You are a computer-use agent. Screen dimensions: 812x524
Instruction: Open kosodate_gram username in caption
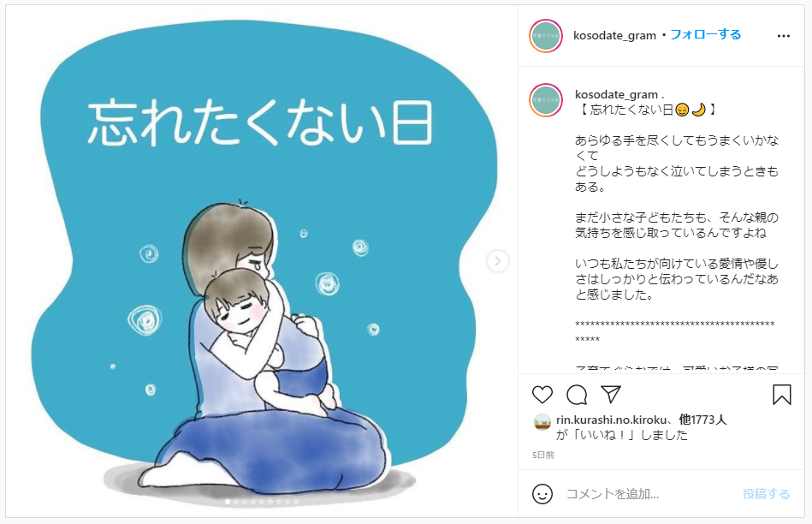click(616, 94)
